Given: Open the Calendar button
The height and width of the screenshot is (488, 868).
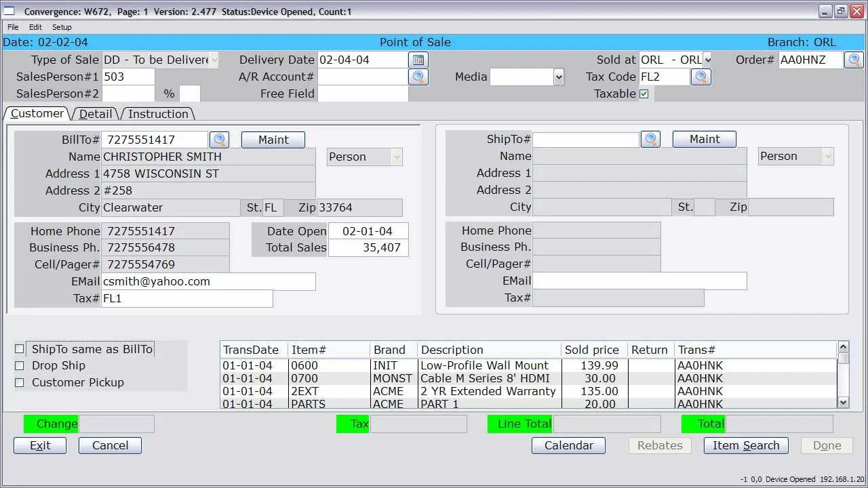Looking at the screenshot, I should 568,445.
